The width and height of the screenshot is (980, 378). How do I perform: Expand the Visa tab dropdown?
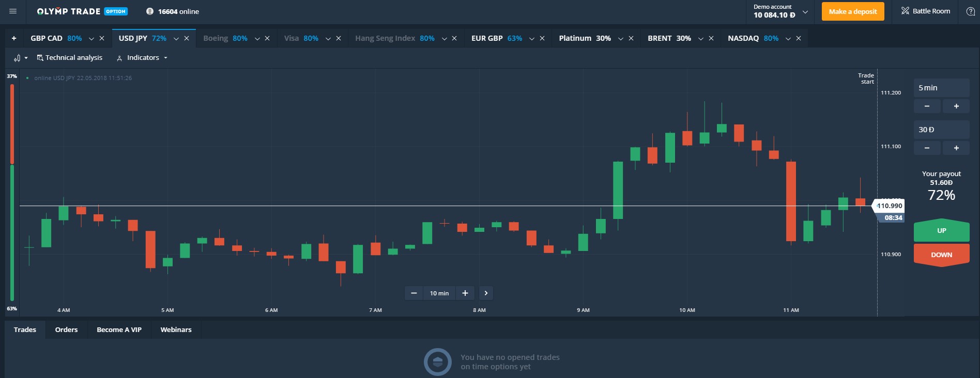[328, 39]
